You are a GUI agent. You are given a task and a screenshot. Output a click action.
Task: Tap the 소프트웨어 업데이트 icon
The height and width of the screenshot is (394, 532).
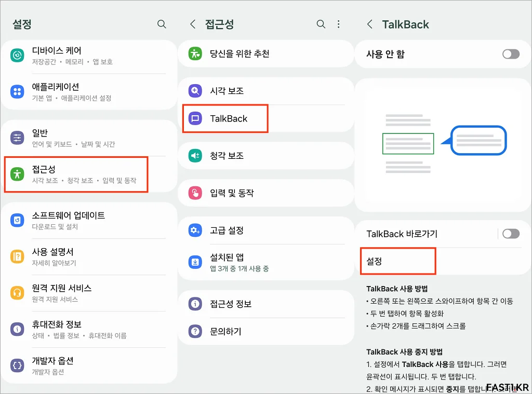[17, 221]
